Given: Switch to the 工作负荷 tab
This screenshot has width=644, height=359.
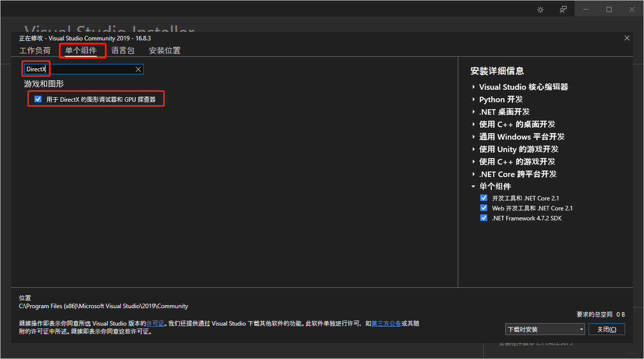Looking at the screenshot, I should click(x=35, y=50).
